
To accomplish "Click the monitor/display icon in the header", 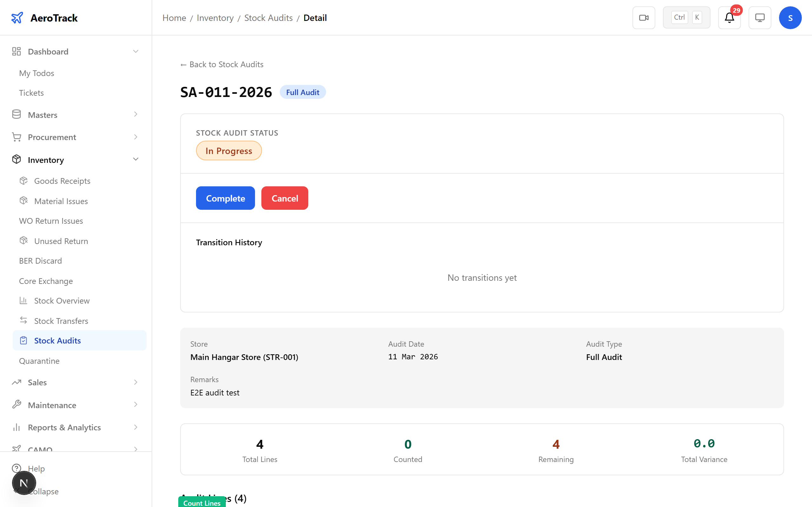I will pos(760,17).
